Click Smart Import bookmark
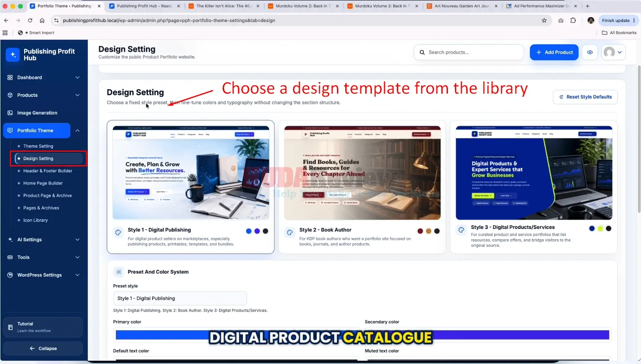This screenshot has width=641, height=364. tap(36, 33)
